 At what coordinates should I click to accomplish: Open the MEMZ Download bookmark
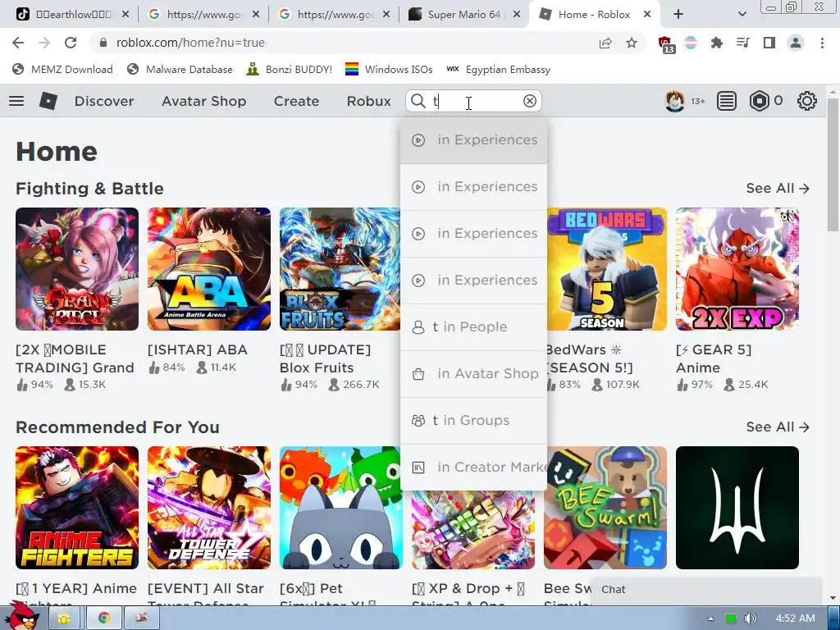tap(62, 70)
